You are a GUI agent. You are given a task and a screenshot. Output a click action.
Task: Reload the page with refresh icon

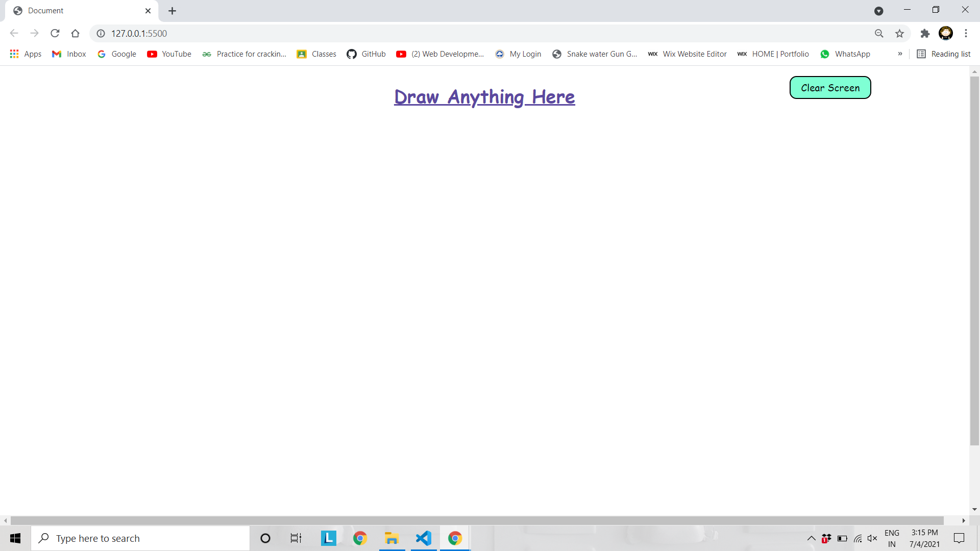(x=55, y=34)
